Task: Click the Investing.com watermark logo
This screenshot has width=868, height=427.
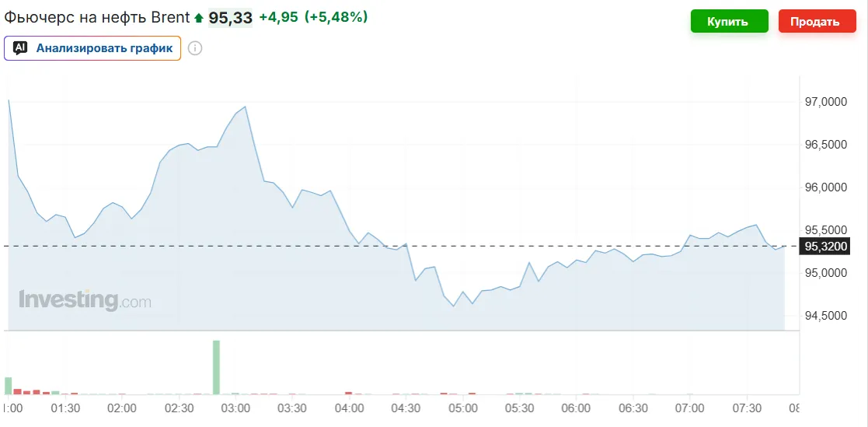Action: pos(85,300)
